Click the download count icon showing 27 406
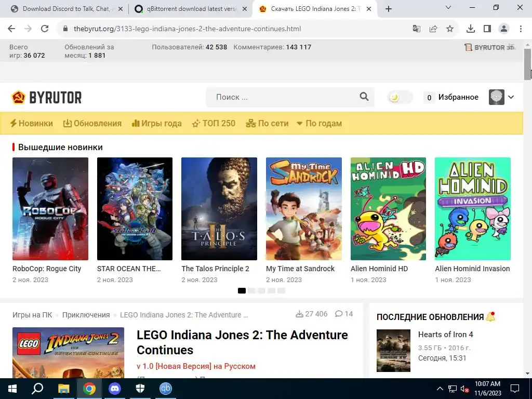This screenshot has width=532, height=399. click(299, 314)
